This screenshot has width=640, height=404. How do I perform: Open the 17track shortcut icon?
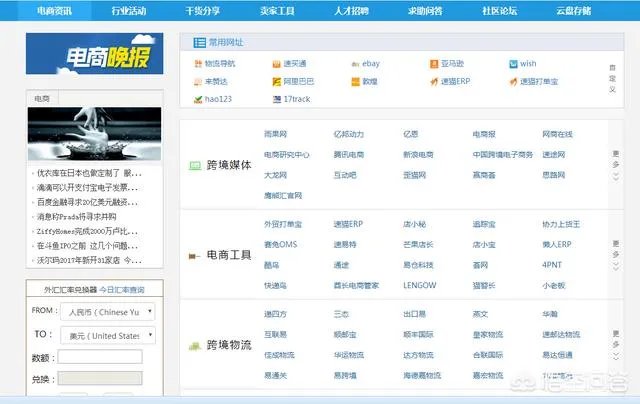coord(275,99)
